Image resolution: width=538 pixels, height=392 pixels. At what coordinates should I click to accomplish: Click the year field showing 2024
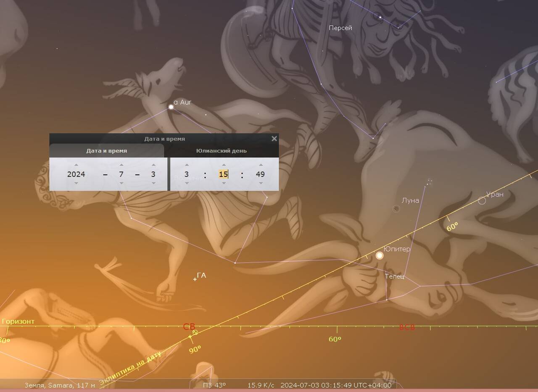[76, 174]
